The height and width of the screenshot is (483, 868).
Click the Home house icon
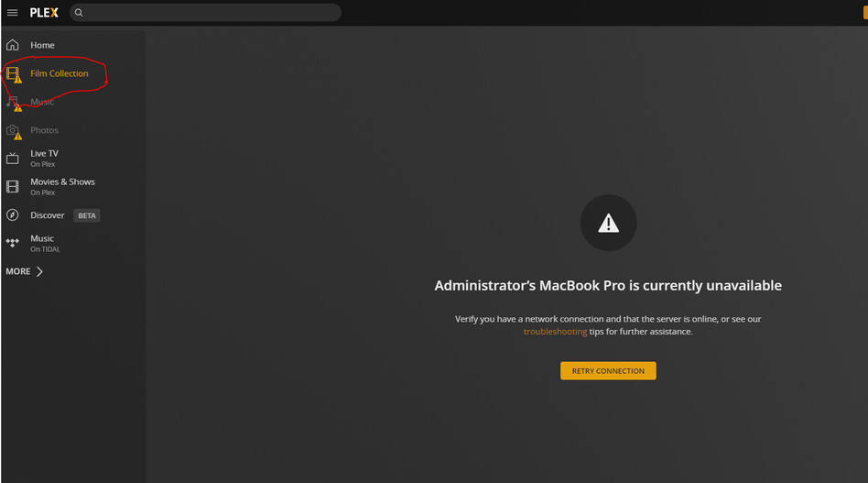[13, 45]
